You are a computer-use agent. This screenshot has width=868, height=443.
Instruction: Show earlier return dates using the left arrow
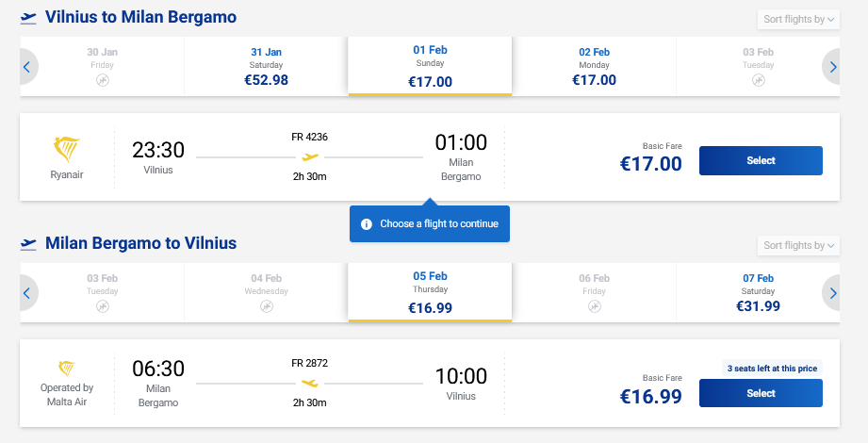[x=27, y=293]
